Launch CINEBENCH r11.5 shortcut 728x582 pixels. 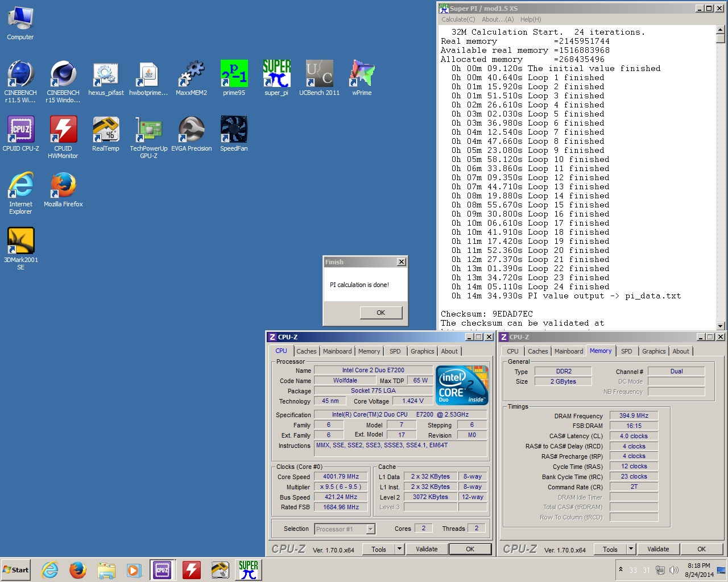coord(20,82)
